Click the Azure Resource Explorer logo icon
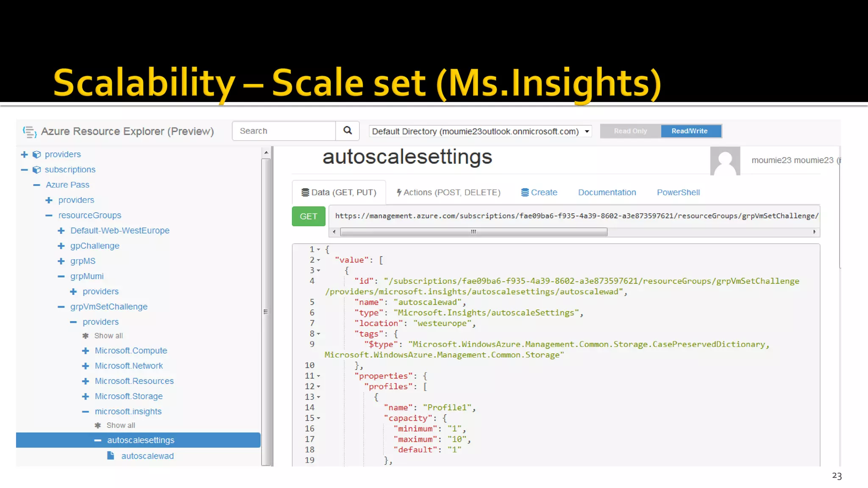The height and width of the screenshot is (488, 868). (x=30, y=132)
